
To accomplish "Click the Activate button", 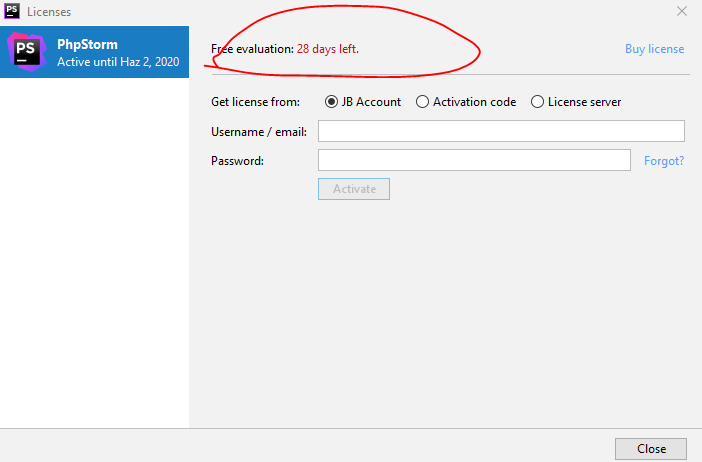I will pos(354,189).
